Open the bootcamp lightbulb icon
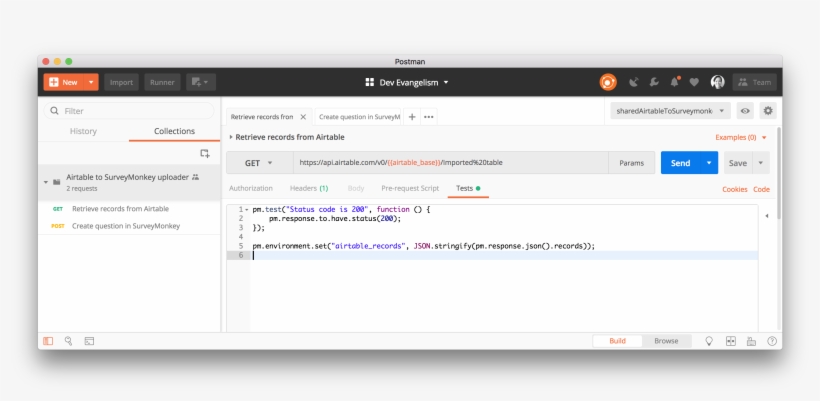The width and height of the screenshot is (820, 401). [709, 341]
